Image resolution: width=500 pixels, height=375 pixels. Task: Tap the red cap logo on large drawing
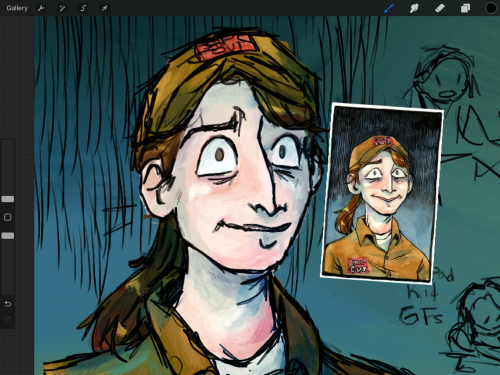click(x=226, y=48)
